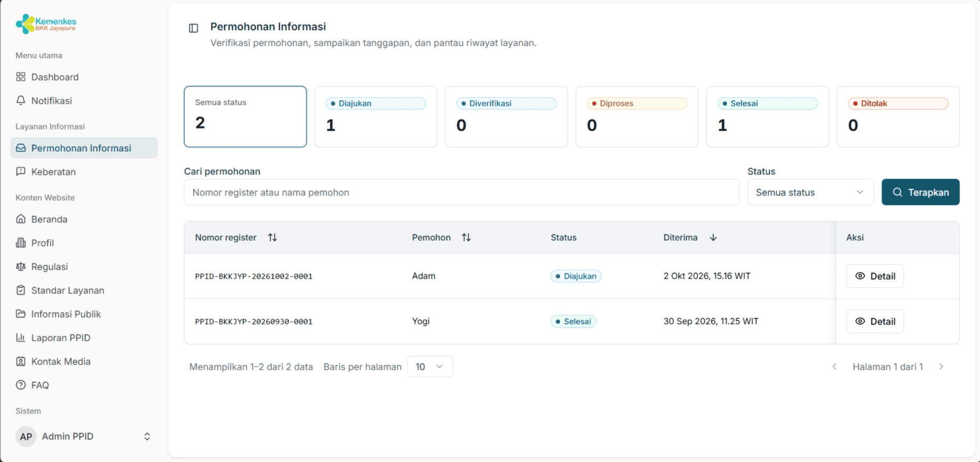The width and height of the screenshot is (980, 462).
Task: Go to next page chevron
Action: click(941, 367)
